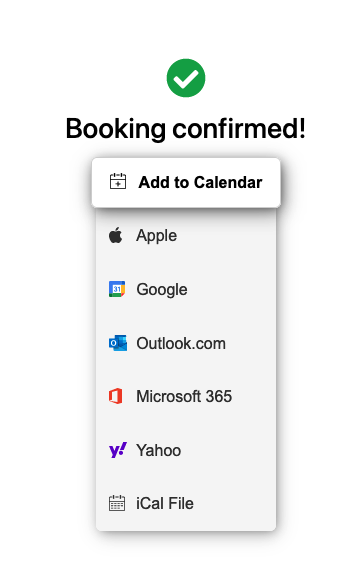This screenshot has width=360, height=565.
Task: Click the bold Add to Calendar text
Action: point(200,182)
